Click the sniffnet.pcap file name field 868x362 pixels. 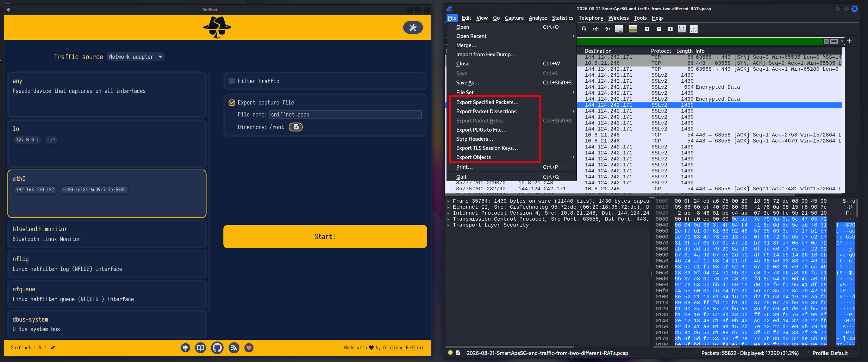[x=345, y=115]
